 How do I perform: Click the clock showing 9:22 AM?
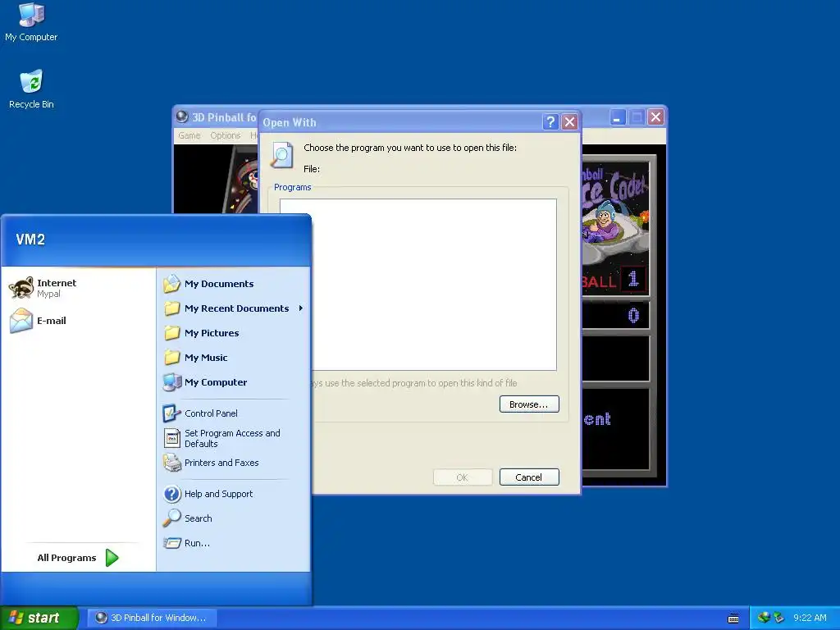(810, 618)
